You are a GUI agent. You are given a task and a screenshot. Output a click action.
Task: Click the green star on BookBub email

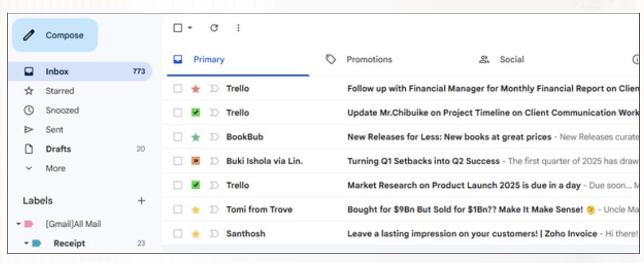coord(196,137)
